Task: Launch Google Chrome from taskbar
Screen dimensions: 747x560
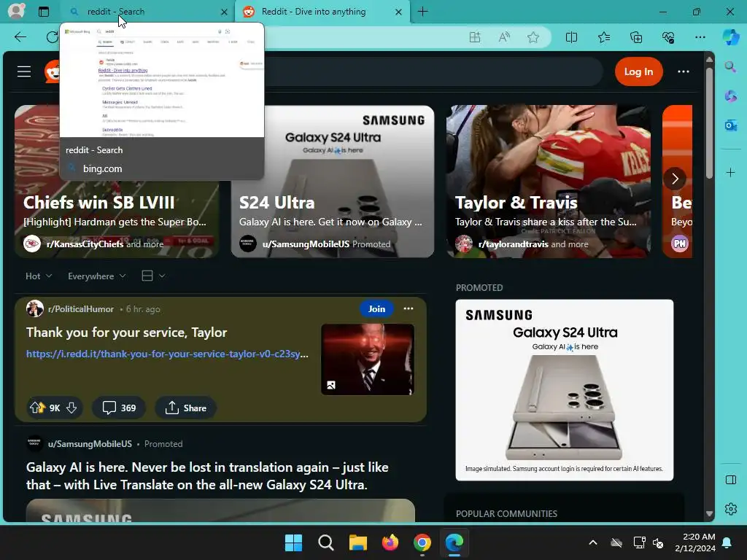Action: click(x=422, y=542)
